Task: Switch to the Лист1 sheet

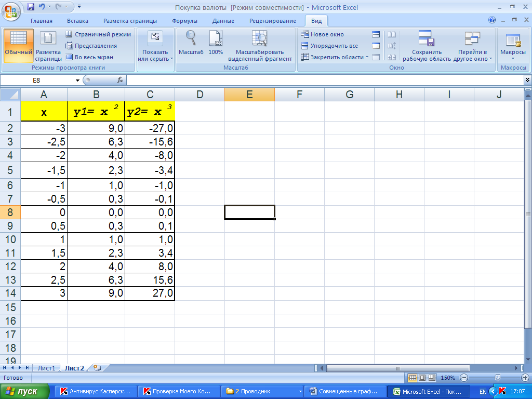Action: pos(46,368)
